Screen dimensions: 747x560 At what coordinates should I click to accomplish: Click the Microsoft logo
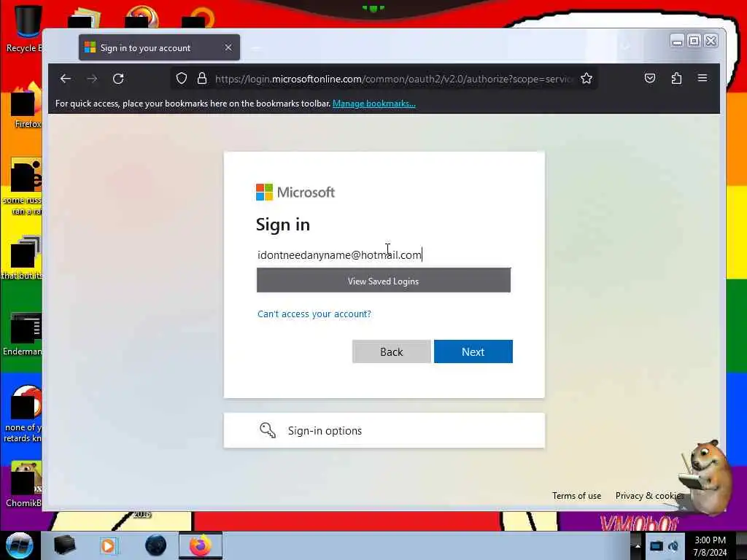click(x=295, y=192)
